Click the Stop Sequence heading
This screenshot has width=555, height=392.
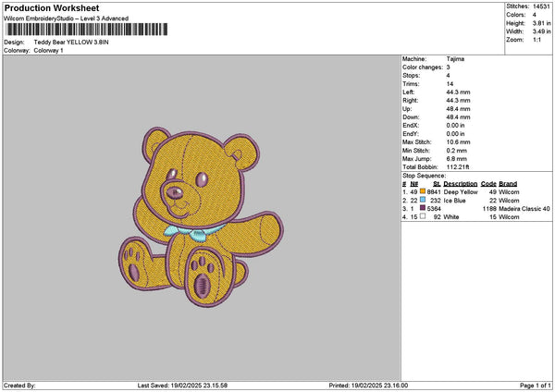[424, 175]
